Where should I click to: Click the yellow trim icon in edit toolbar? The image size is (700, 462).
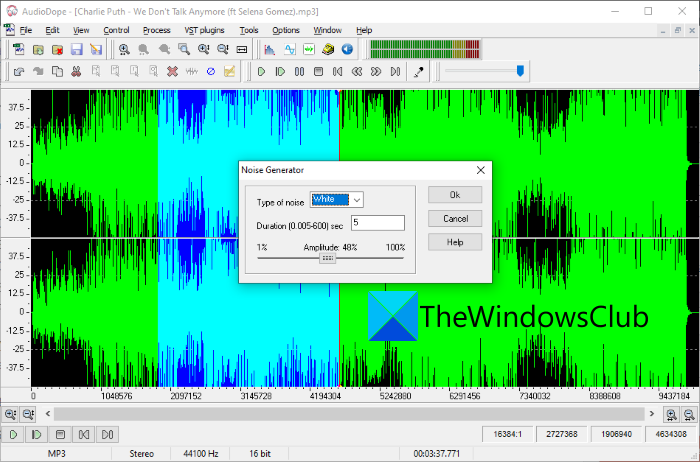tap(229, 71)
